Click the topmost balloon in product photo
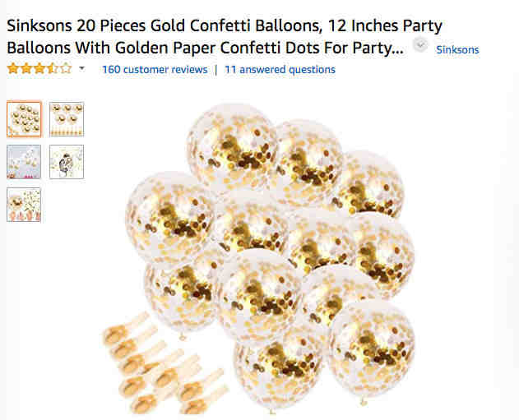 tap(233, 145)
